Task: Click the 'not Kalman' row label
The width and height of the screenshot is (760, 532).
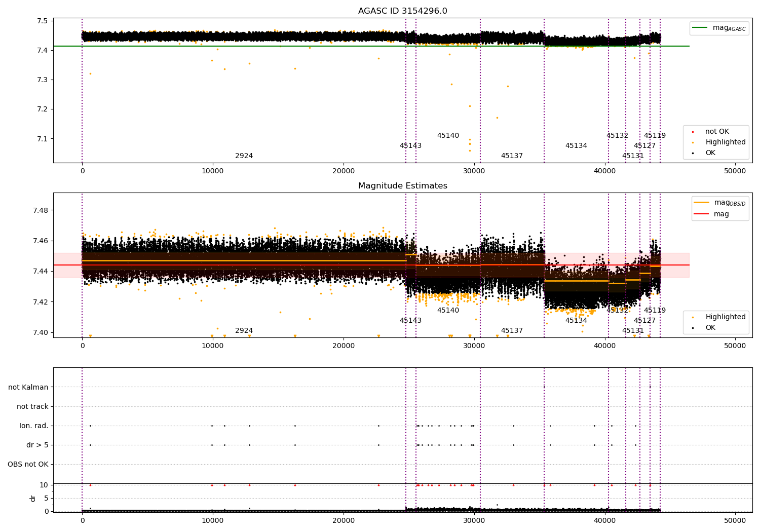Action: pos(28,387)
